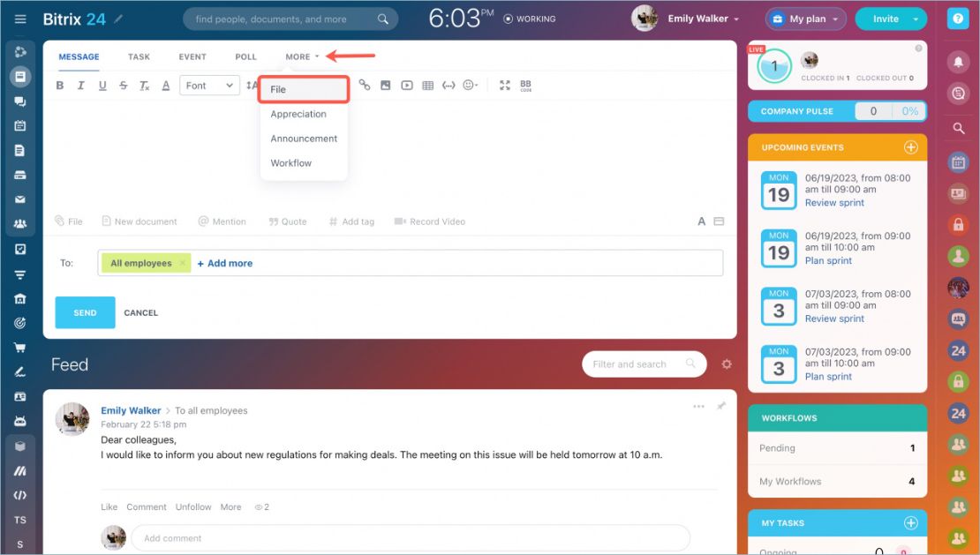Apply italic formatting in editor toolbar
Screen dimensions: 980x555
click(80, 86)
